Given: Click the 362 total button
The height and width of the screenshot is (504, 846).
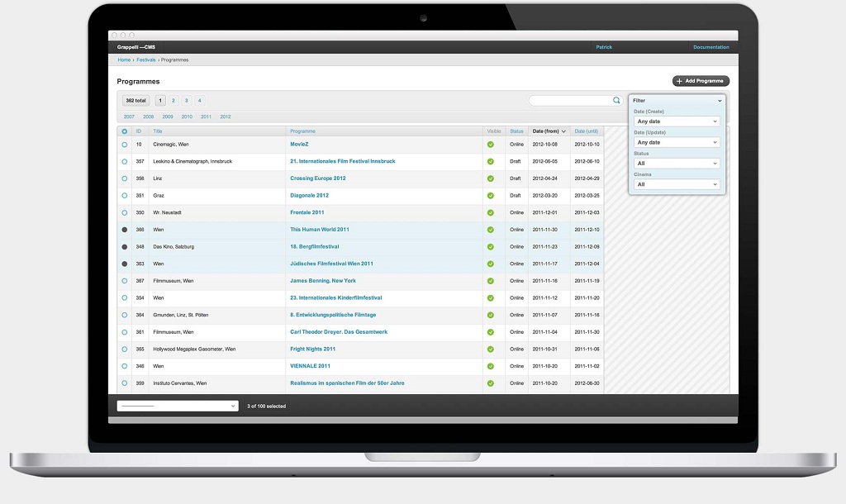Looking at the screenshot, I should pyautogui.click(x=136, y=100).
